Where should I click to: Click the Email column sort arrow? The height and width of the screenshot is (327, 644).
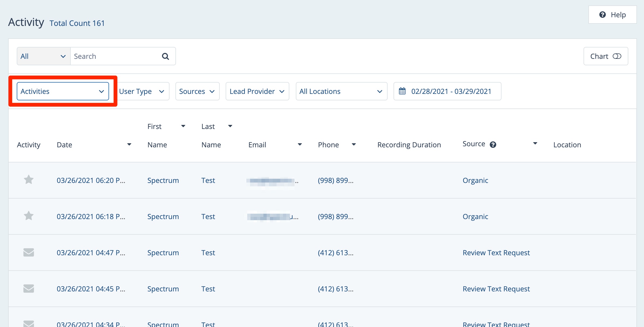coord(300,145)
